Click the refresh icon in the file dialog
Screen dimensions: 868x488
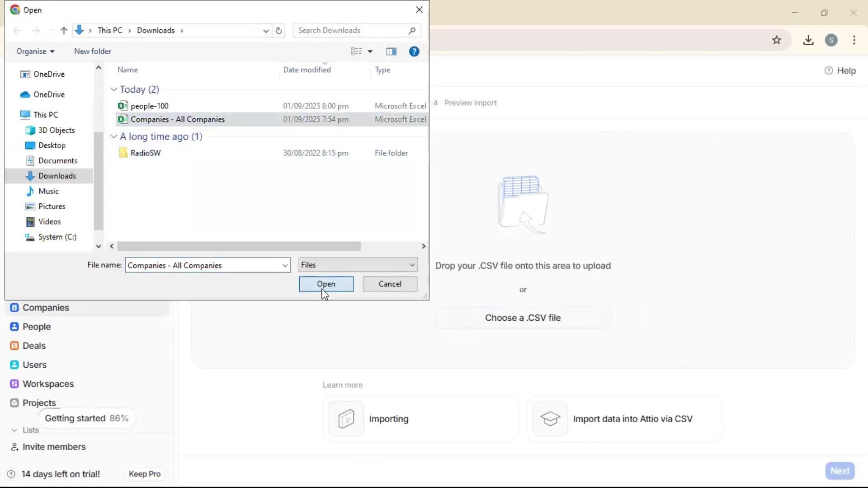[278, 30]
